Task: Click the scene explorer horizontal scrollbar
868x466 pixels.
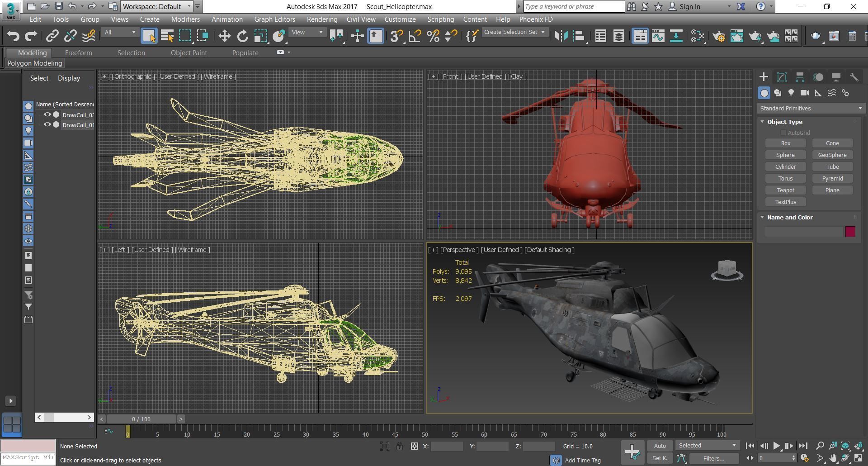Action: point(64,417)
